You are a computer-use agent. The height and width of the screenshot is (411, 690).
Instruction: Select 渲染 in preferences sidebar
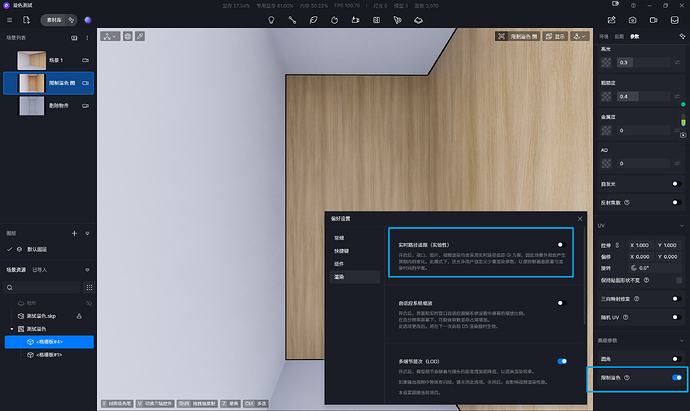[355, 277]
